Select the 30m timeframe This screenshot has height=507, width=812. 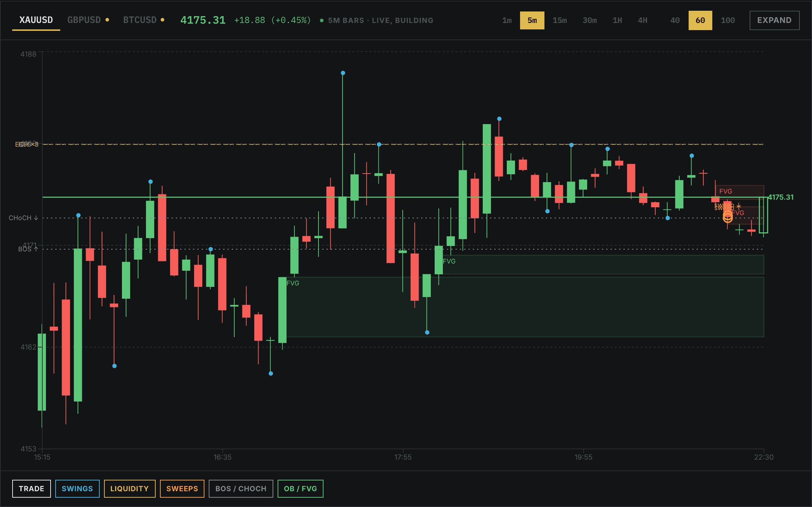coord(590,20)
